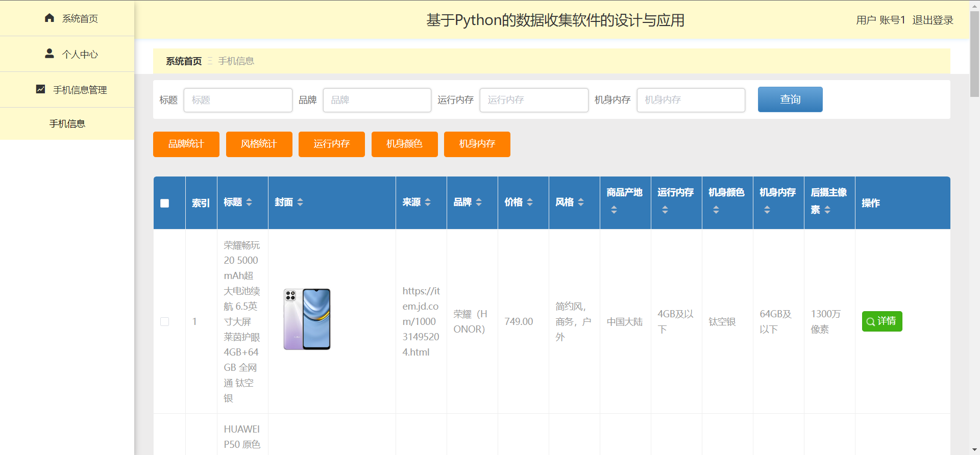
Task: Sort by 机身颜色 column arrows
Action: coord(716,210)
